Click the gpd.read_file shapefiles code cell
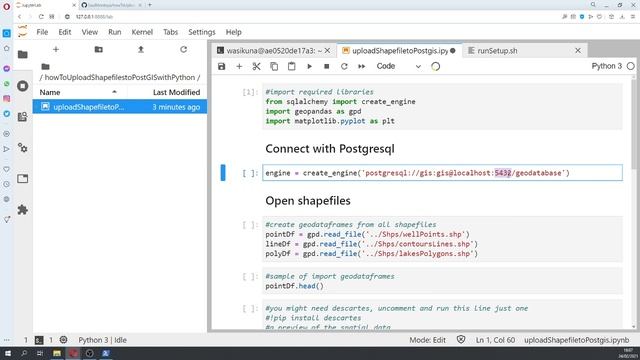The height and width of the screenshot is (360, 640). pyautogui.click(x=442, y=239)
